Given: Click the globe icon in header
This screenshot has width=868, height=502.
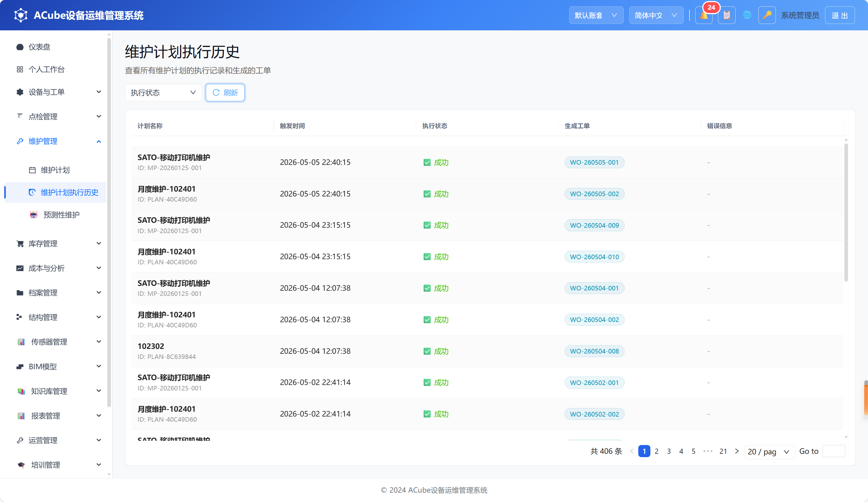Looking at the screenshot, I should (x=747, y=15).
